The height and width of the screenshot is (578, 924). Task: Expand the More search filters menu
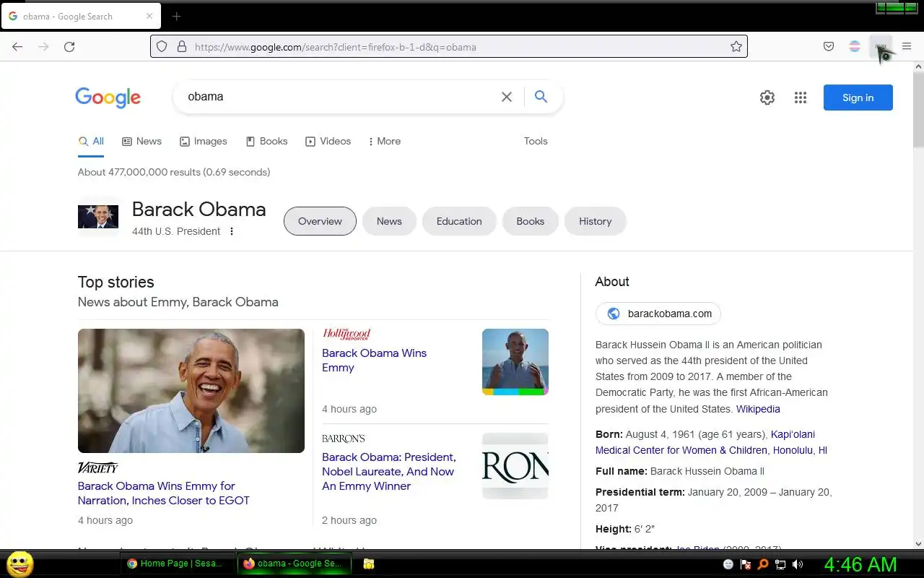click(x=385, y=141)
